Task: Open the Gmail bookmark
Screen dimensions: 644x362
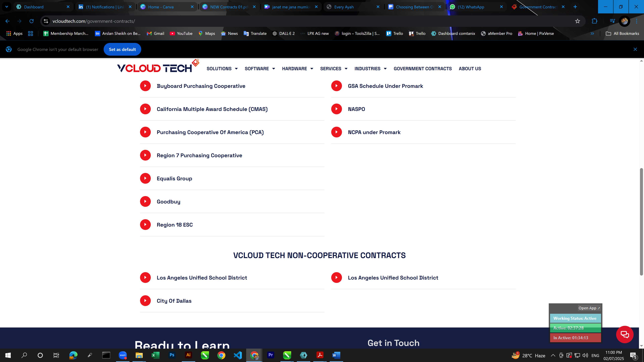Action: (x=155, y=34)
